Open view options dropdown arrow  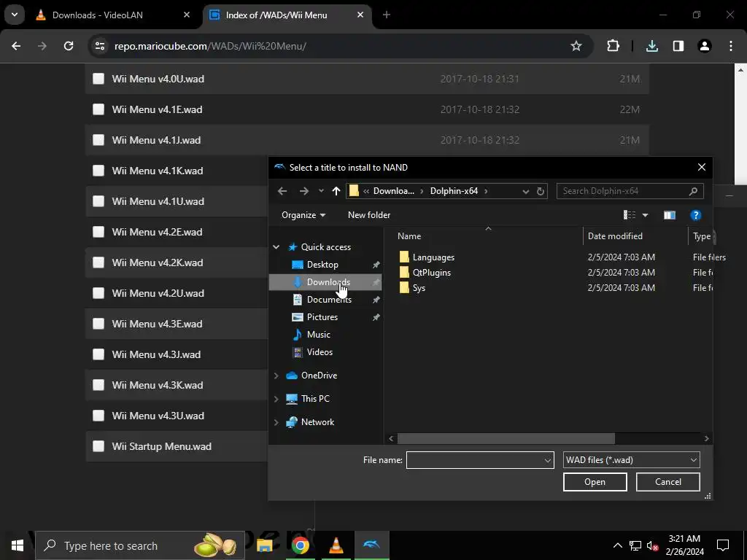(645, 215)
